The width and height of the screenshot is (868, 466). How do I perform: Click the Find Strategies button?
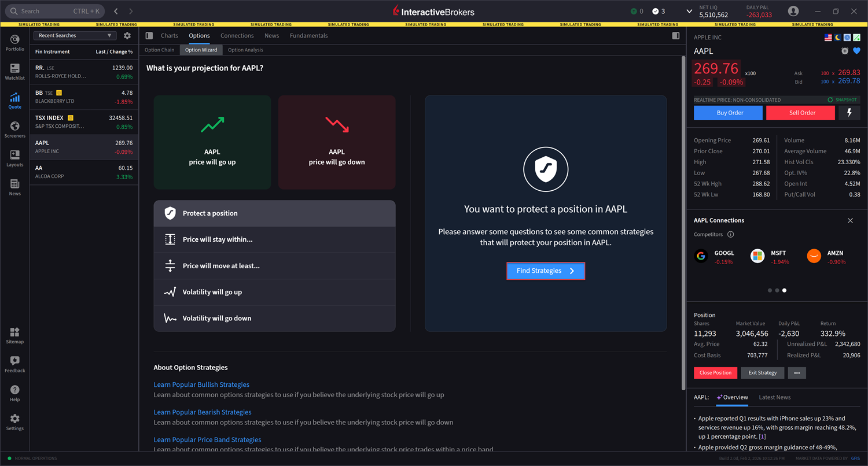(545, 271)
